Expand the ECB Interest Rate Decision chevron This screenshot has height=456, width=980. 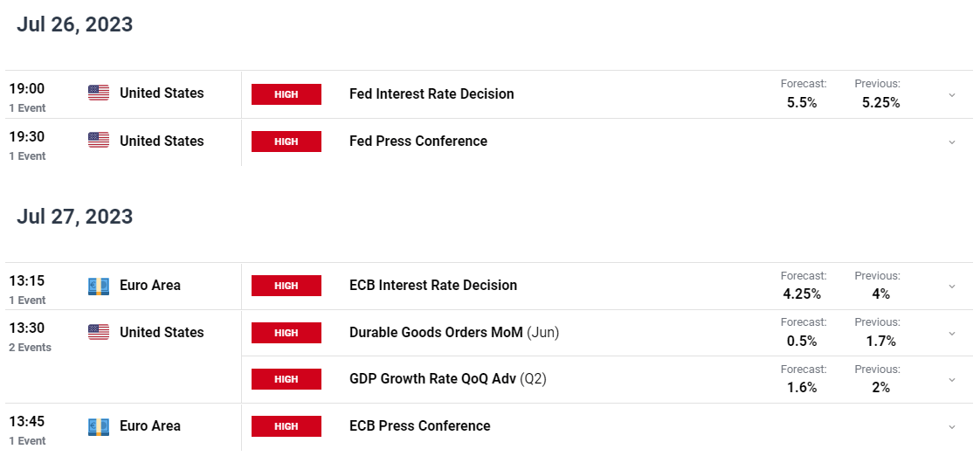coord(952,287)
